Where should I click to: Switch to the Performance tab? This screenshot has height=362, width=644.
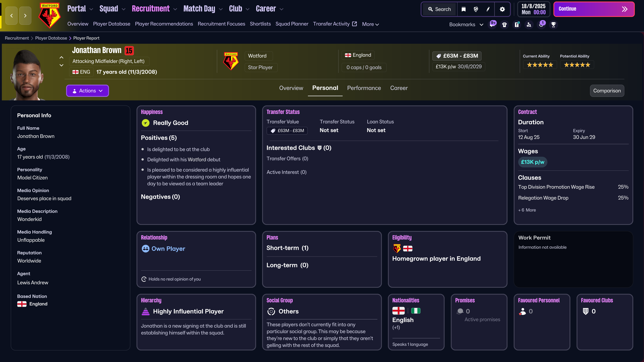364,88
